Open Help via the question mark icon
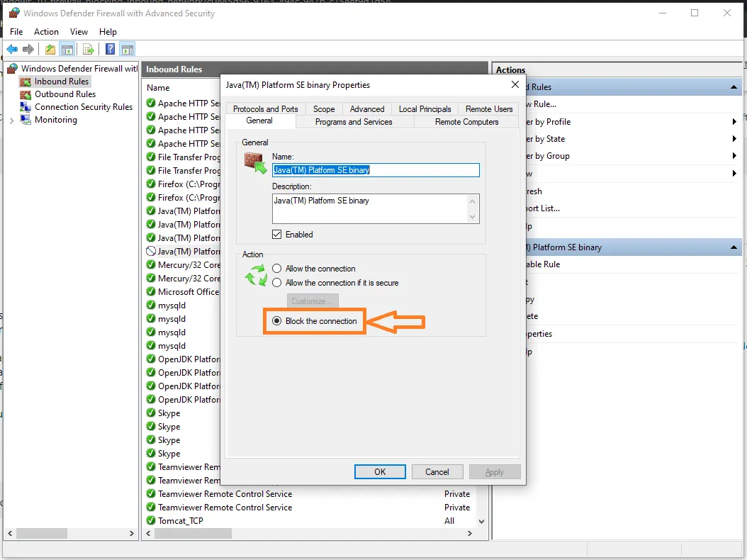The image size is (747, 560). [110, 49]
